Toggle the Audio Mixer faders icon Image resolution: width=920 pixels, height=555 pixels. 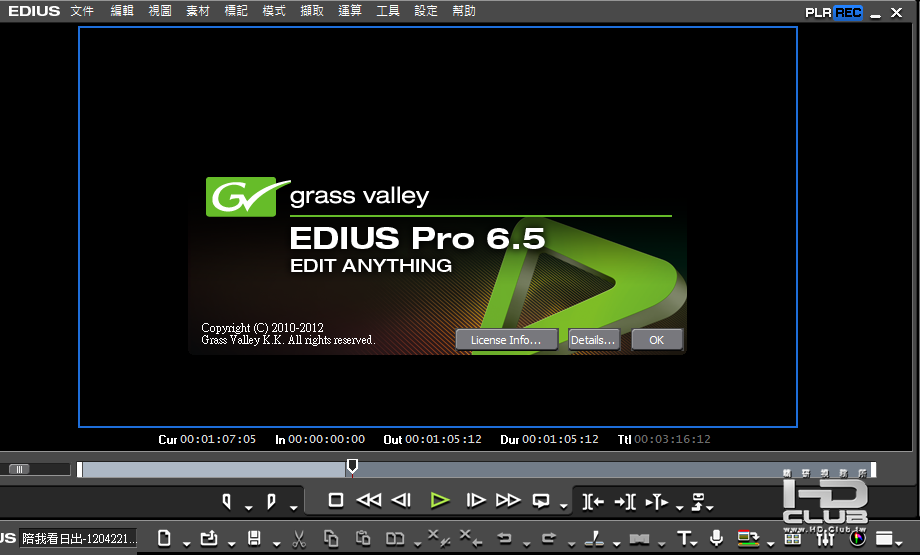click(x=825, y=538)
